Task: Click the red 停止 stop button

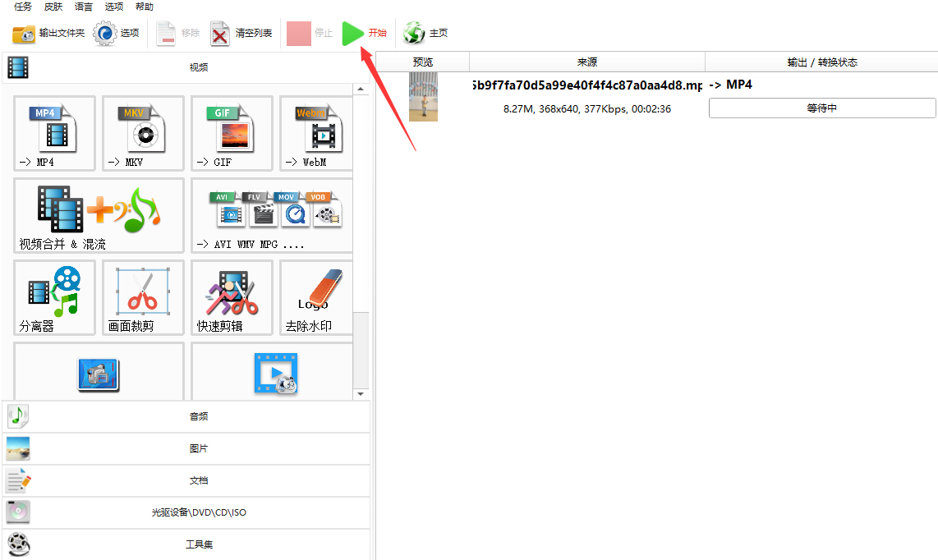Action: pyautogui.click(x=310, y=34)
